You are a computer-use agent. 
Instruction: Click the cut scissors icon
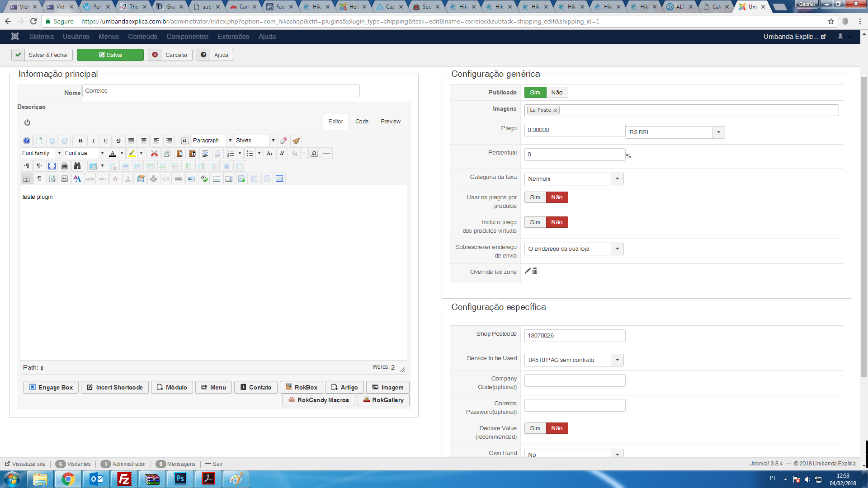tap(154, 153)
